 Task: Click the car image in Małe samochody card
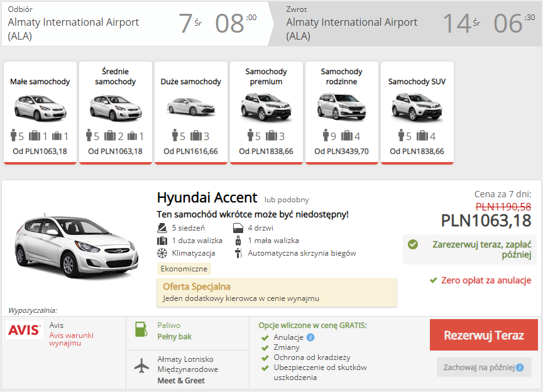[40, 108]
